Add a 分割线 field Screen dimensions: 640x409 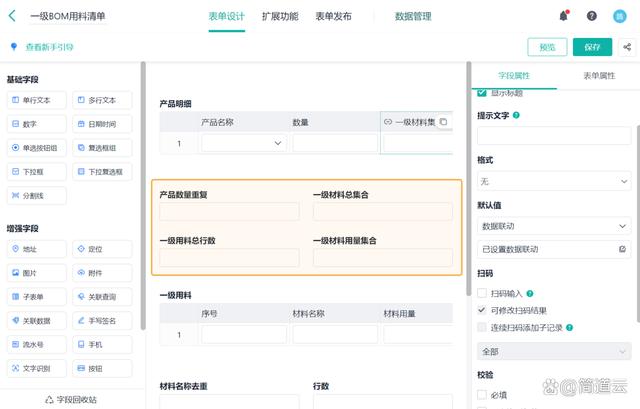[x=36, y=196]
